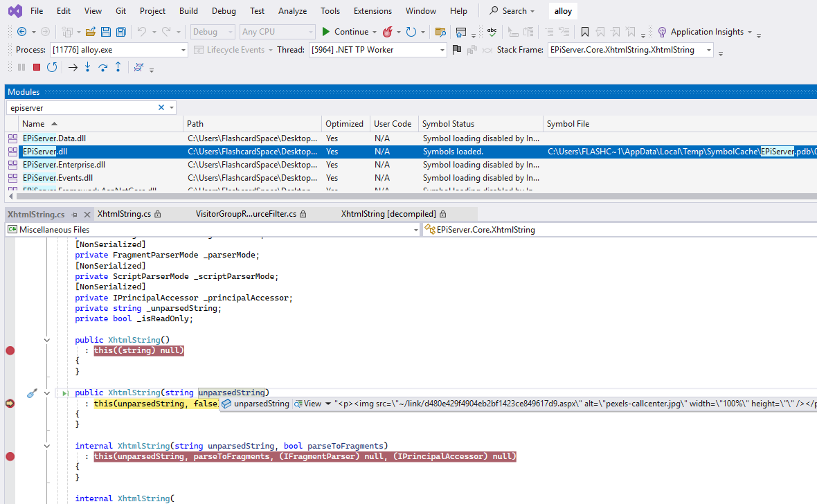Open the Analyze menu

[x=292, y=11]
